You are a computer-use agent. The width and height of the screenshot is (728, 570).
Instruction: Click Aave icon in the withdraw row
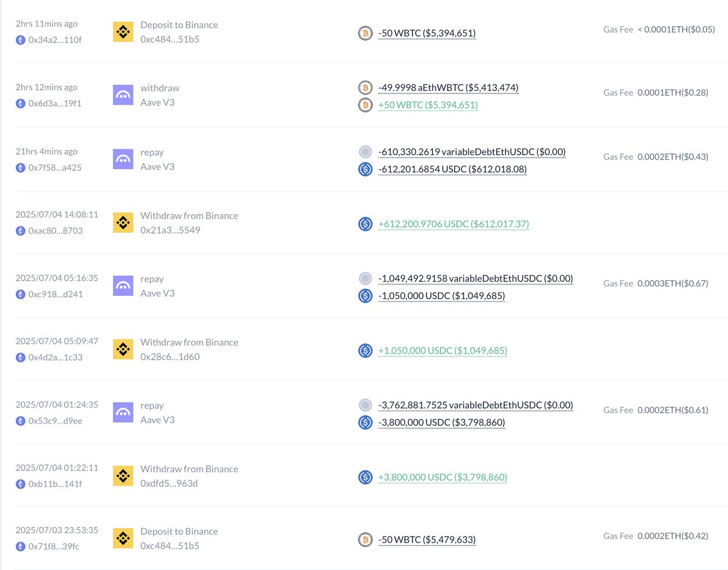tap(123, 95)
